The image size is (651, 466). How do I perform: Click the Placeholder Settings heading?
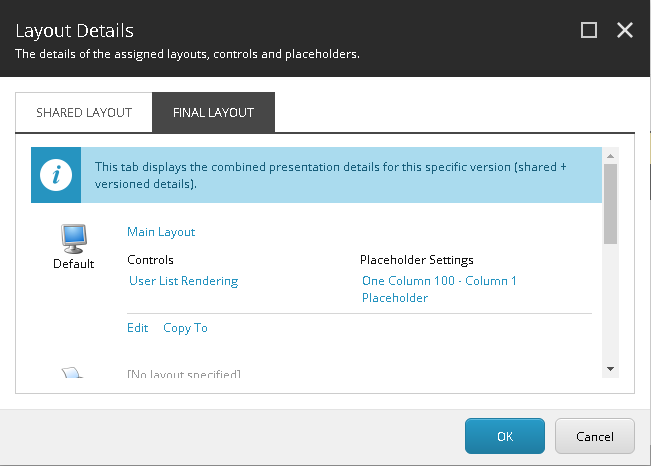coord(416,260)
